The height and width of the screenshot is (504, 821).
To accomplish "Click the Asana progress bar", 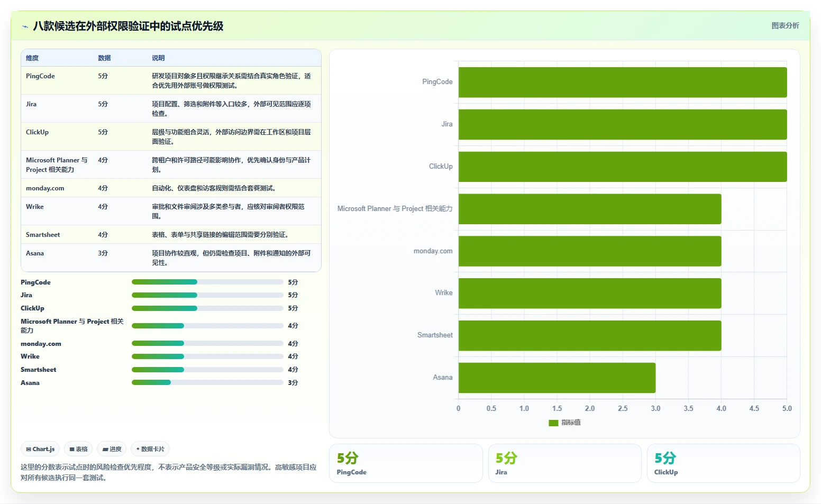I will click(207, 382).
